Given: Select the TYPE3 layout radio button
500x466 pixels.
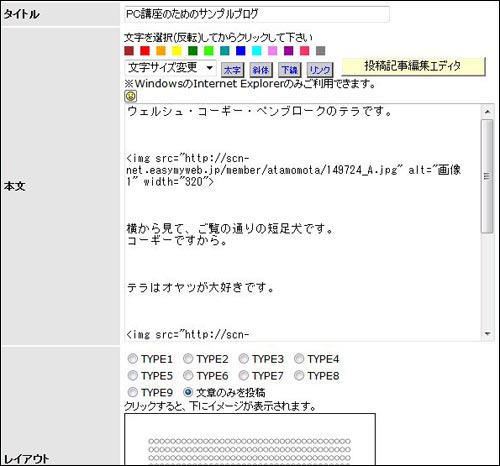Looking at the screenshot, I should click(243, 359).
